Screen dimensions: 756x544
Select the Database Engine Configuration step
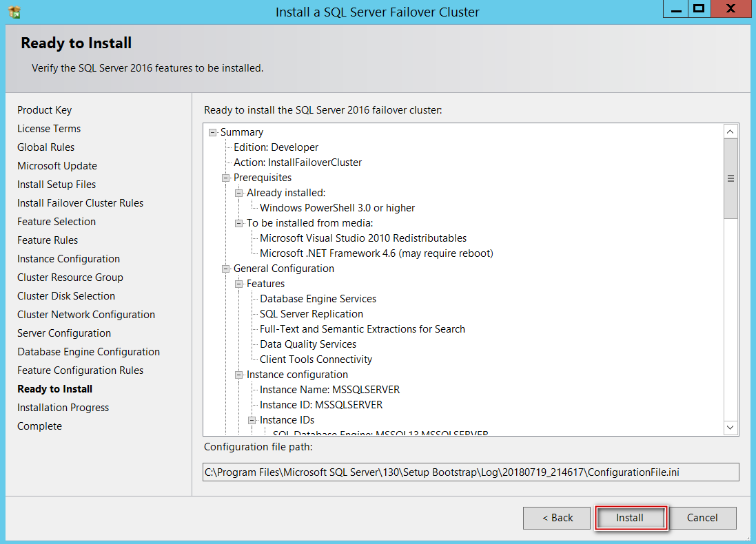pyautogui.click(x=88, y=352)
